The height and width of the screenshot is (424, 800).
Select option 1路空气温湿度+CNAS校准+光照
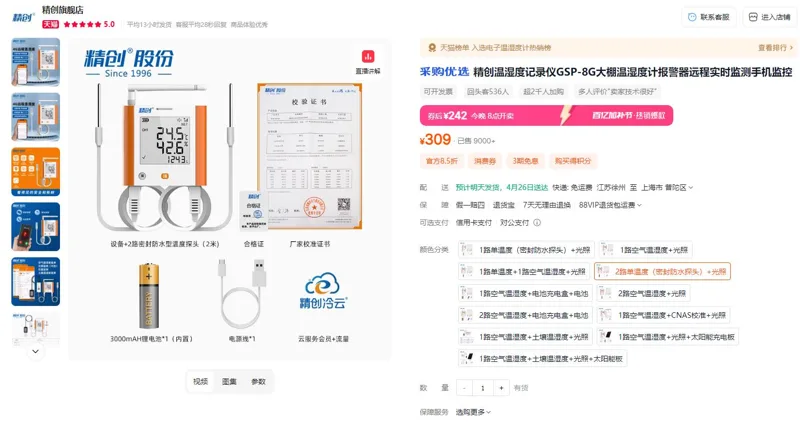(663, 315)
